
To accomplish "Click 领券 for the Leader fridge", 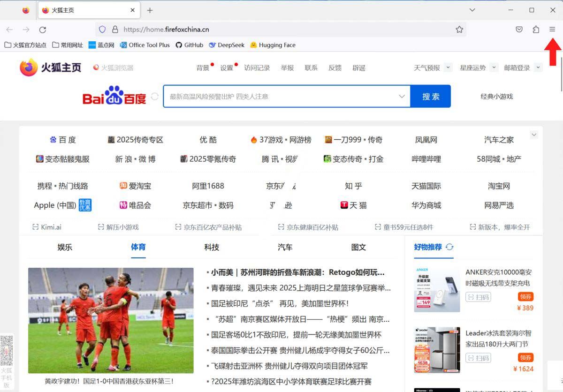I will pos(526,358).
